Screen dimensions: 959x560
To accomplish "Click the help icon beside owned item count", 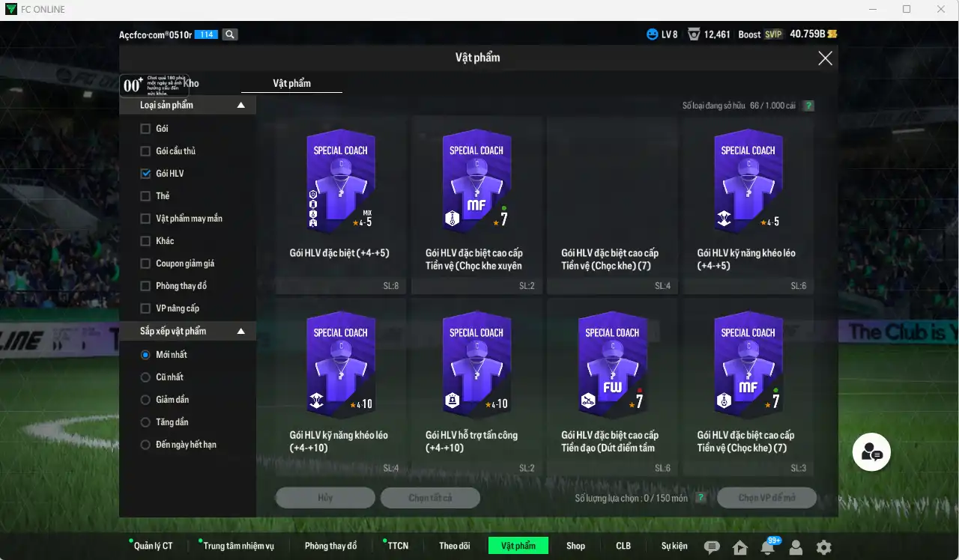I will (x=808, y=106).
